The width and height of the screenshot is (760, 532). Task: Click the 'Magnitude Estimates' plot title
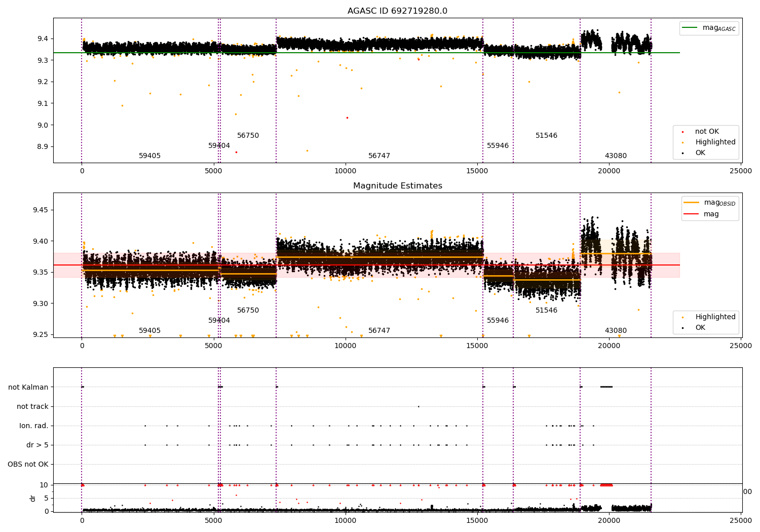click(x=397, y=186)
